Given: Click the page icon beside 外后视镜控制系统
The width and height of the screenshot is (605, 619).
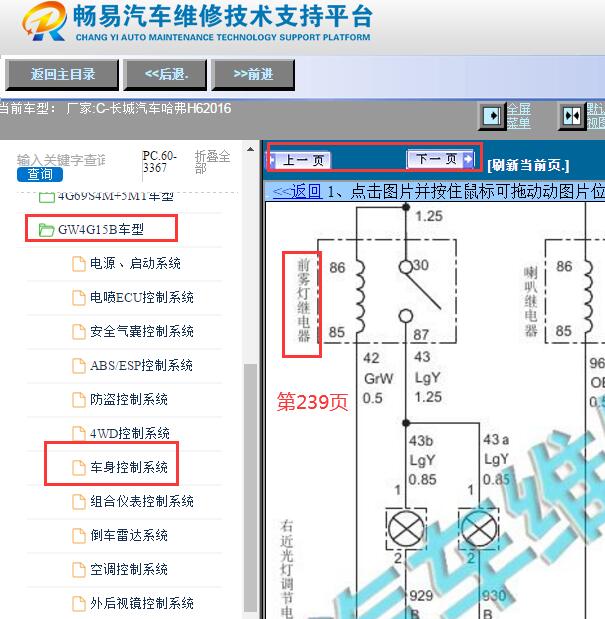Looking at the screenshot, I should click(x=79, y=603).
